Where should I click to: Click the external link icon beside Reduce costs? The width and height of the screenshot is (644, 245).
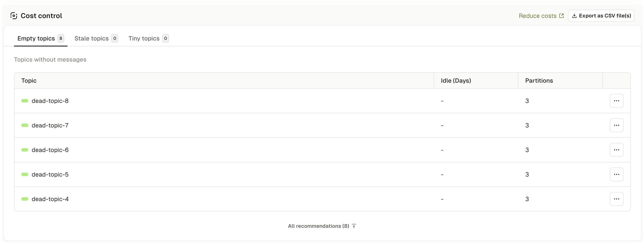click(x=561, y=15)
